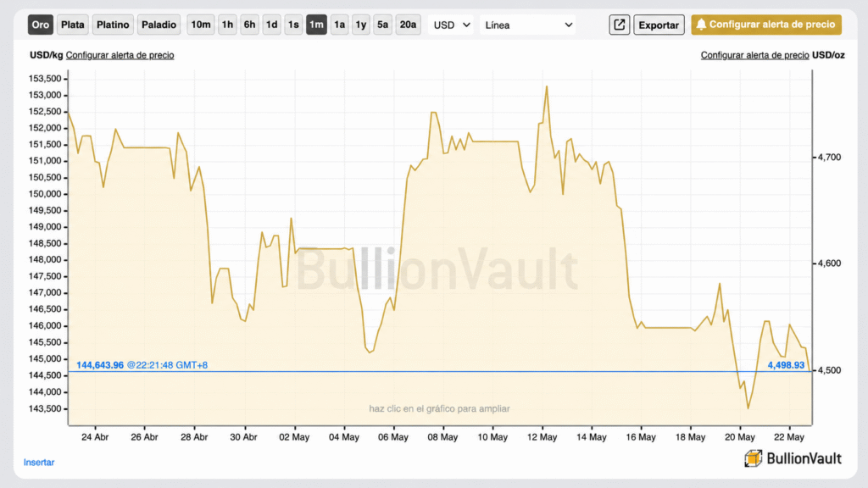Image resolution: width=868 pixels, height=488 pixels.
Task: Click the 20 May date on the axis
Action: pyautogui.click(x=740, y=437)
